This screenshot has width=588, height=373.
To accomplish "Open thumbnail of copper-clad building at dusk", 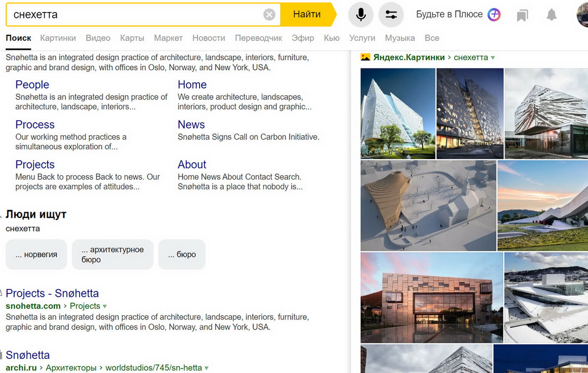I will coord(432,298).
